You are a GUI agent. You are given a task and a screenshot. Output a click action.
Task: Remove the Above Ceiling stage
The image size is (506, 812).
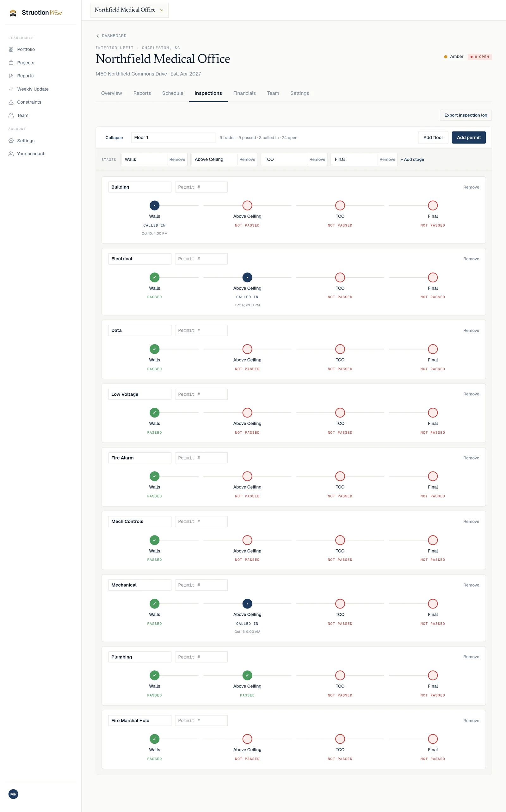tap(247, 159)
